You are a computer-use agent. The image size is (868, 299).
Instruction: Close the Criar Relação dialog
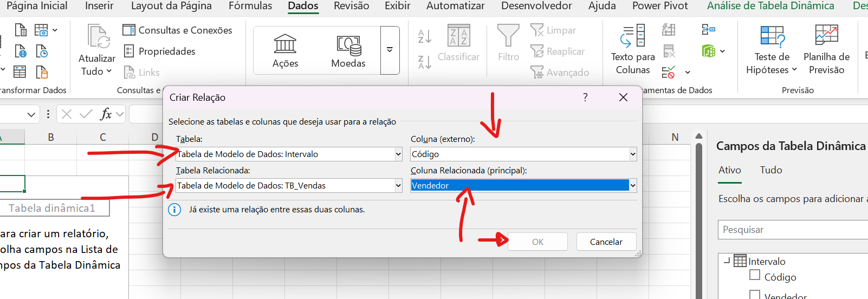click(x=623, y=97)
